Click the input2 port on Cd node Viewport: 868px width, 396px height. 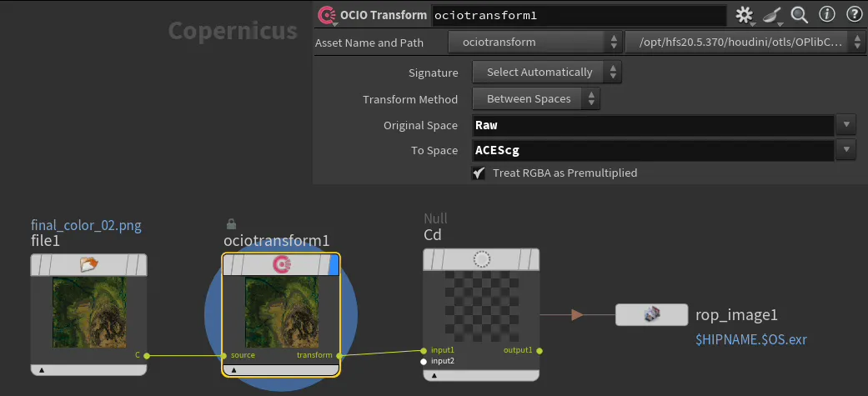(x=424, y=362)
